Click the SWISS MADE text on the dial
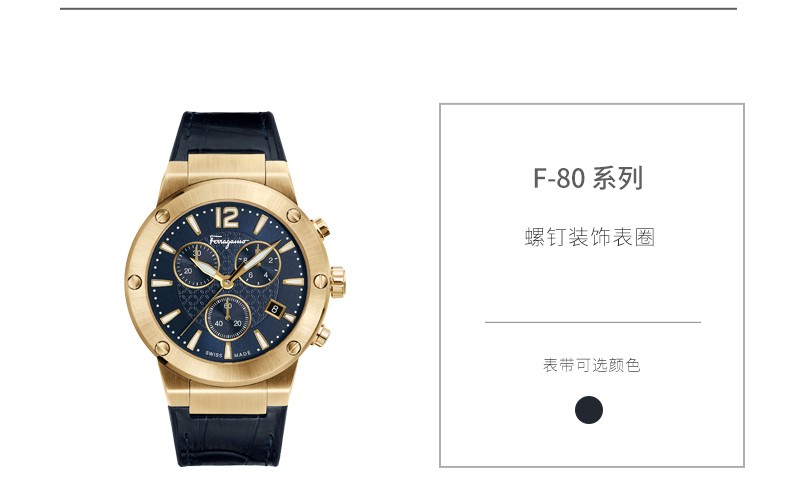 pyautogui.click(x=228, y=355)
